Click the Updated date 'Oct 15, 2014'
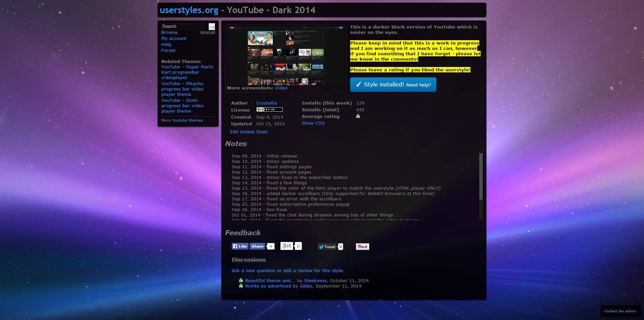The width and height of the screenshot is (644, 320). click(x=270, y=124)
